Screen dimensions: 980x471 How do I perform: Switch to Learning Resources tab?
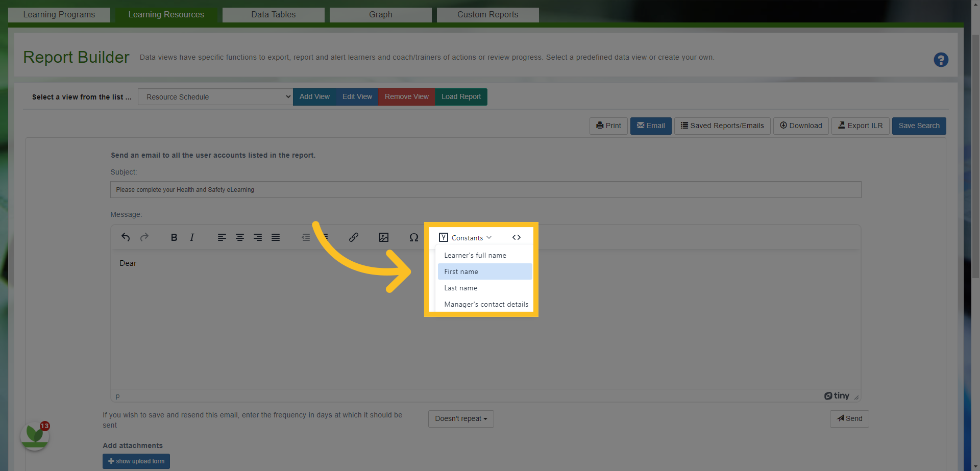(166, 15)
